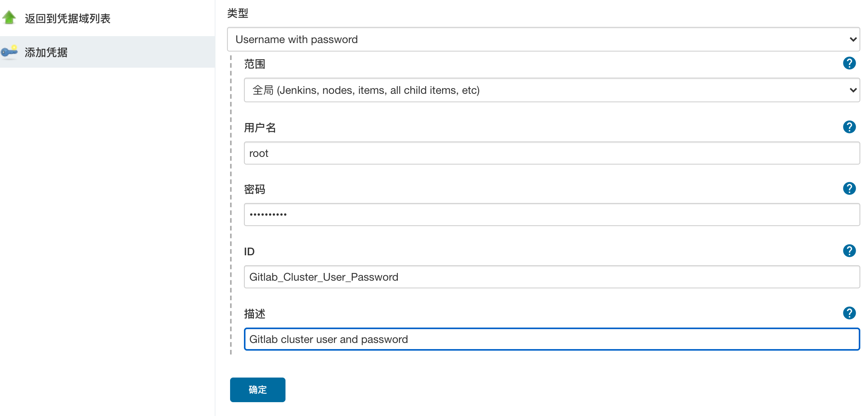Expand the 范围 全局 scope dropdown
This screenshot has height=416, width=868.
[x=552, y=90]
